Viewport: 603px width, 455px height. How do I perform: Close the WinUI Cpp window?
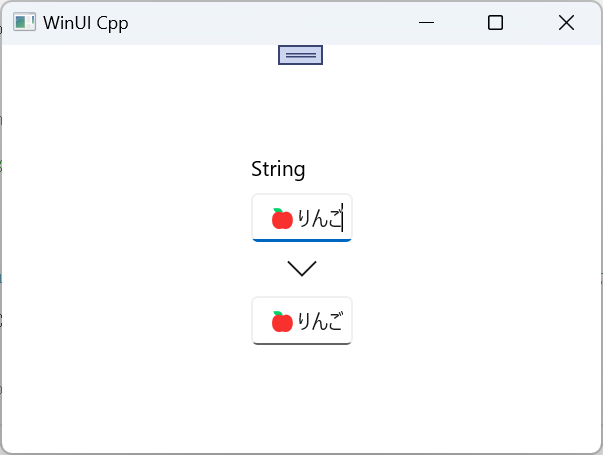click(x=566, y=23)
